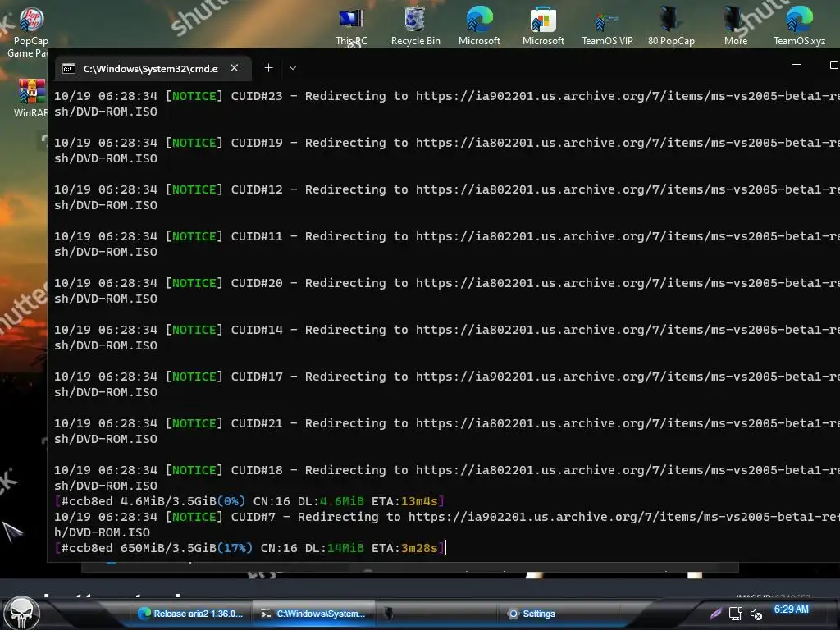Open Microsoft Store desktop shortcut
The height and width of the screenshot is (630, 840).
[543, 27]
